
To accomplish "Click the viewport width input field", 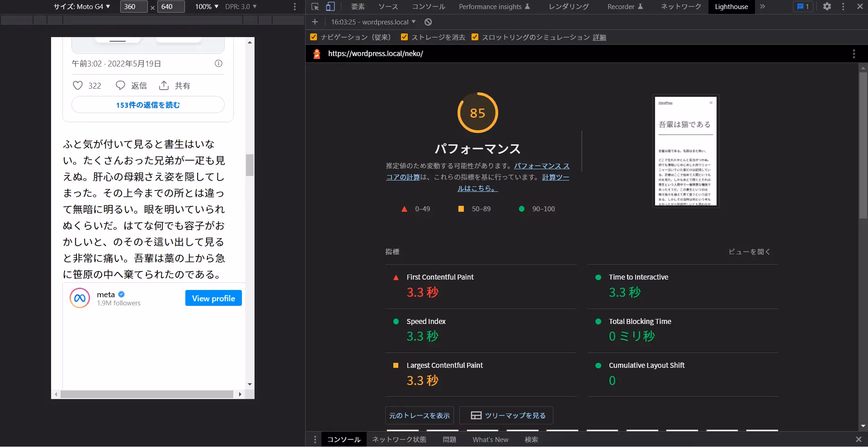I will pos(133,7).
